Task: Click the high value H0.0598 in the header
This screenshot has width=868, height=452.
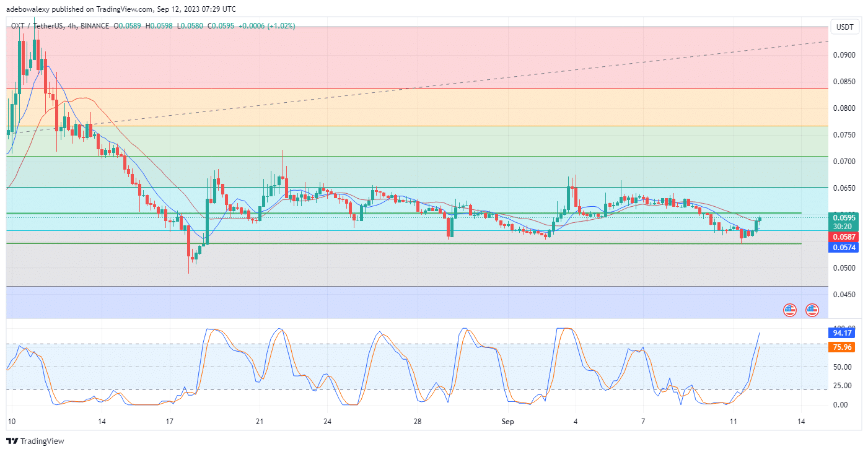Action: tap(160, 26)
